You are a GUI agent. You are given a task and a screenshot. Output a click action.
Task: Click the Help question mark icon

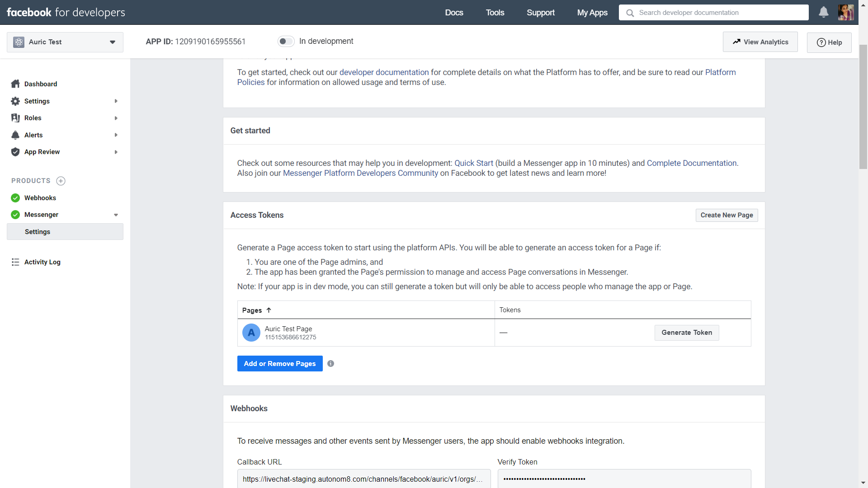tap(821, 42)
